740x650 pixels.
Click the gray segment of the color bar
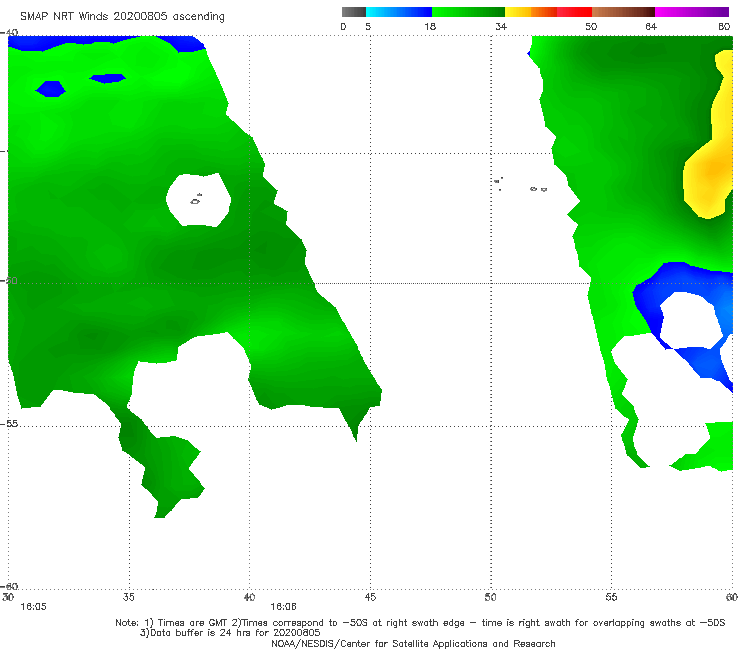(353, 12)
